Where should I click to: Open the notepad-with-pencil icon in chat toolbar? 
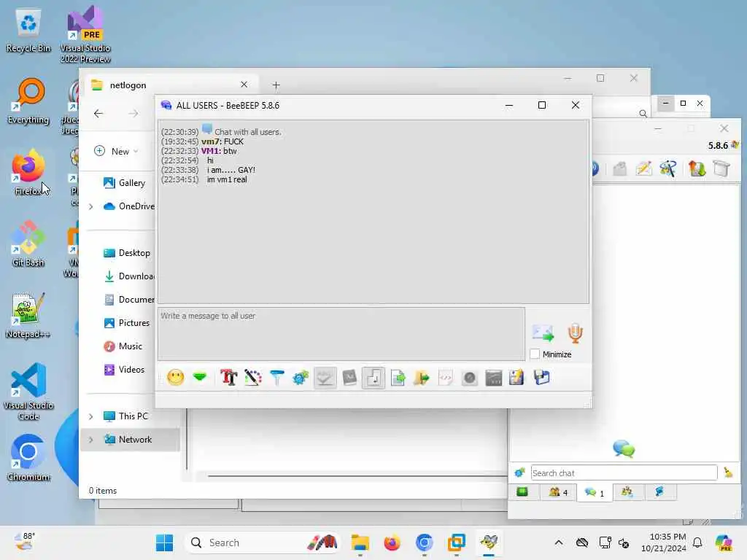[517, 378]
